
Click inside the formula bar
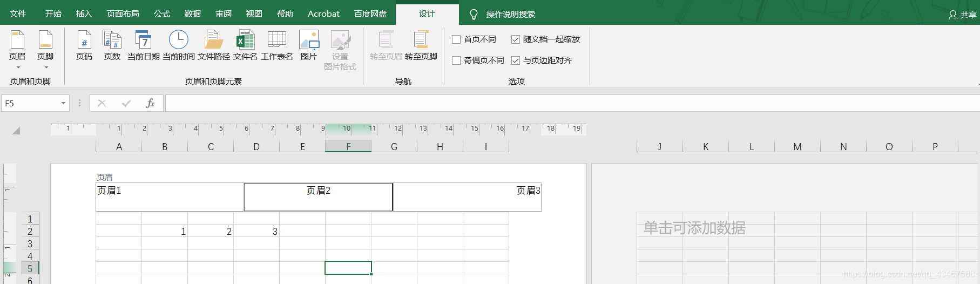[572, 103]
